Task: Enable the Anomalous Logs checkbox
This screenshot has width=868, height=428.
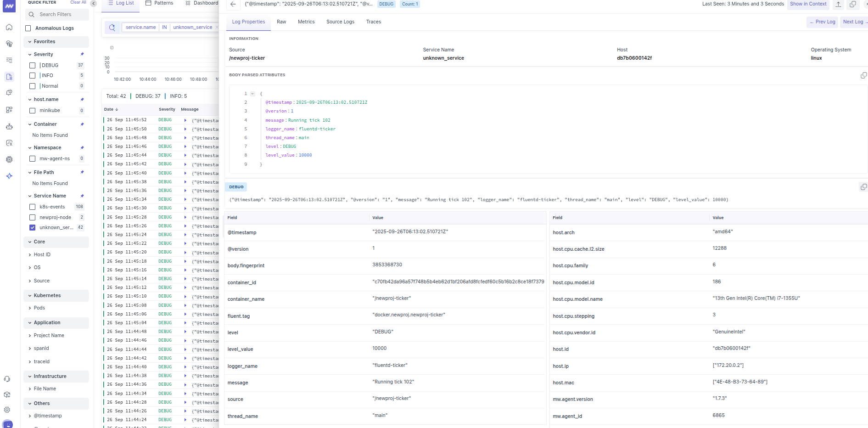Action: point(28,28)
